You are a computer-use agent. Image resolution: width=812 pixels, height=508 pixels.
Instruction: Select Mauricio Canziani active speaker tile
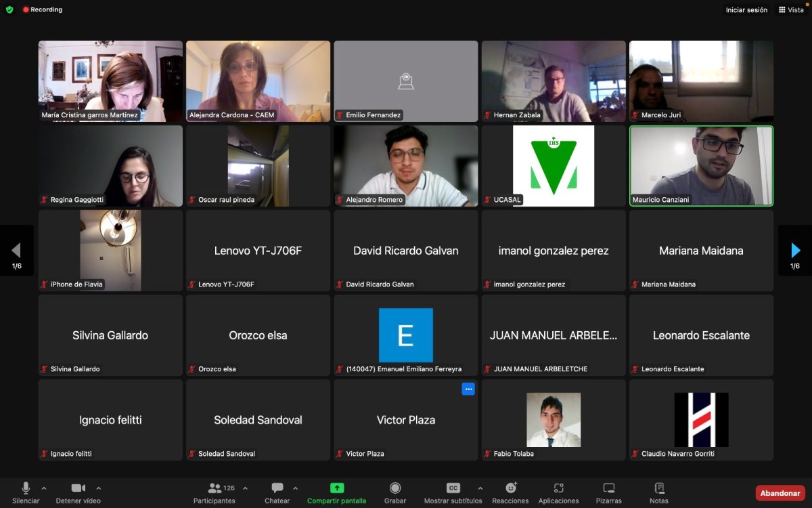click(x=702, y=166)
